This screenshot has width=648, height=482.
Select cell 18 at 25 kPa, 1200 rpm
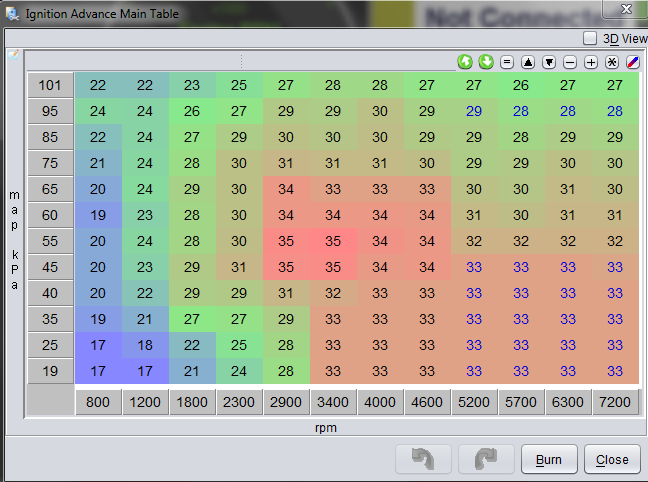pos(145,345)
